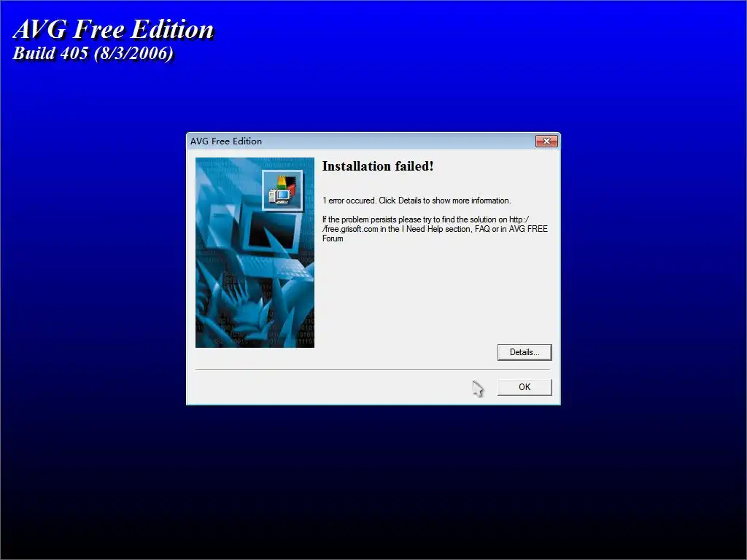Select the '1 error occured' message text
This screenshot has height=560, width=747.
417,201
